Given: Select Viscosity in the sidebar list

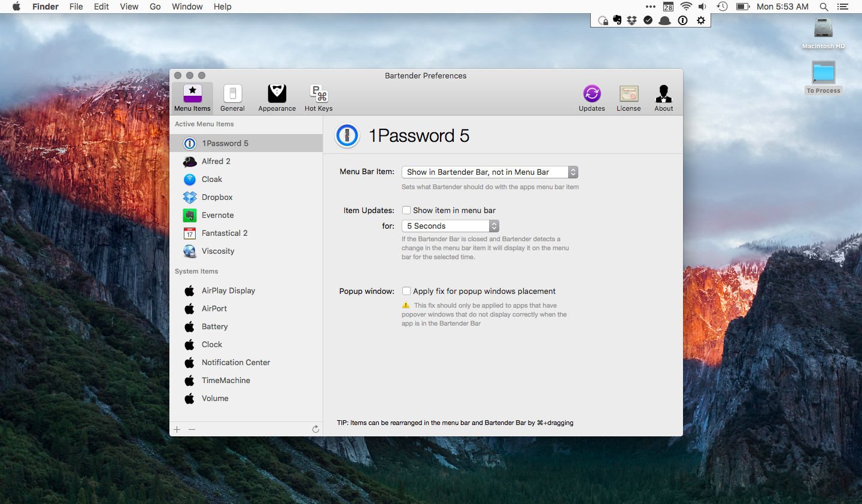Looking at the screenshot, I should pos(246,251).
